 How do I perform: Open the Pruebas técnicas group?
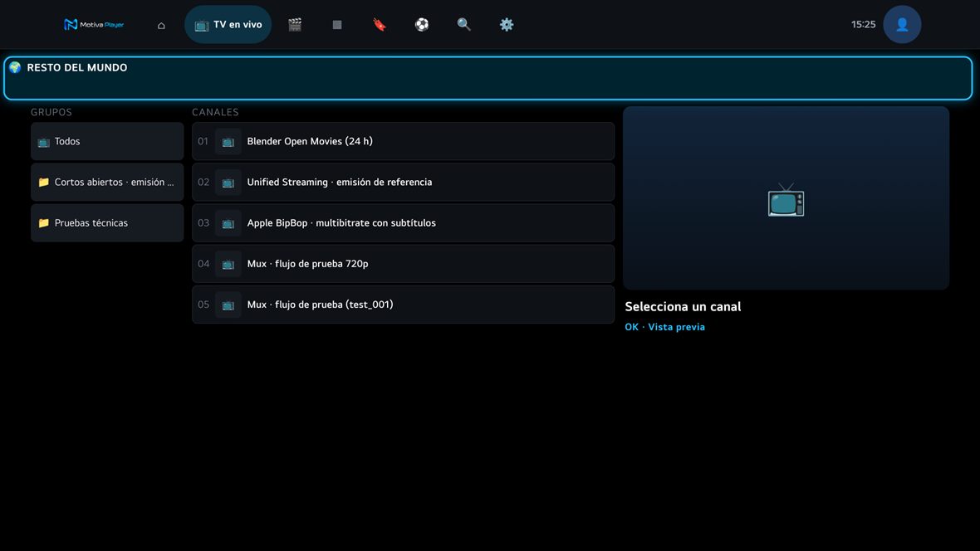click(x=107, y=223)
